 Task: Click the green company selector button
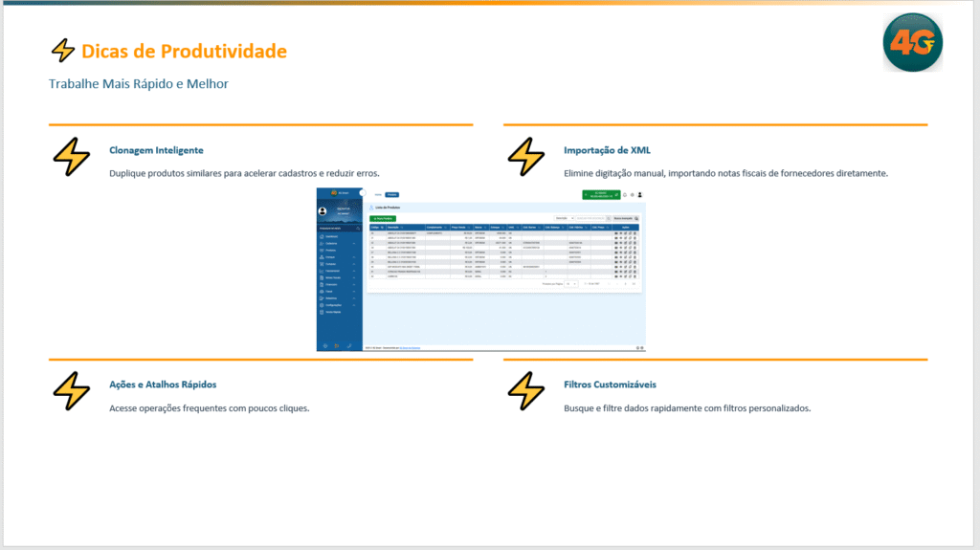click(601, 195)
